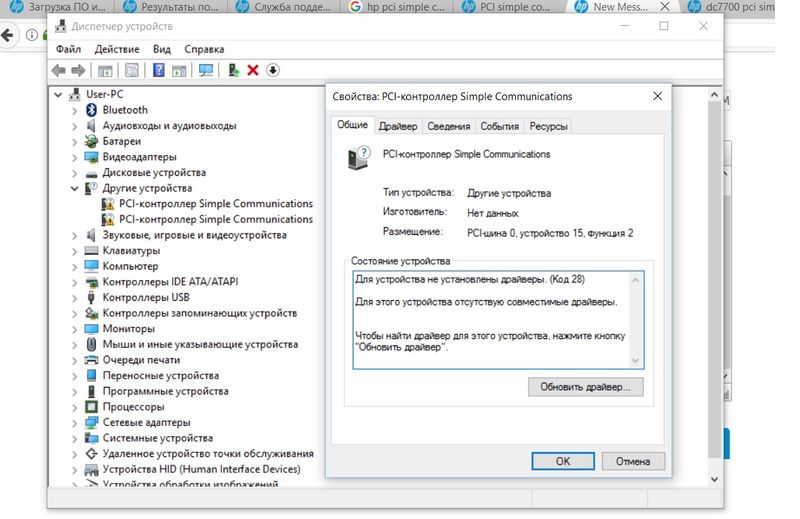Click the update driver toolbar icon

click(x=233, y=70)
